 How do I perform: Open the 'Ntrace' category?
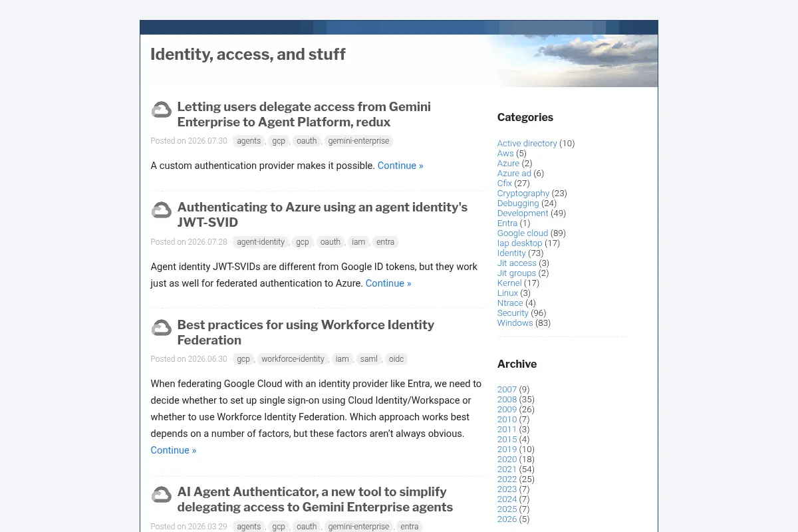tap(510, 303)
